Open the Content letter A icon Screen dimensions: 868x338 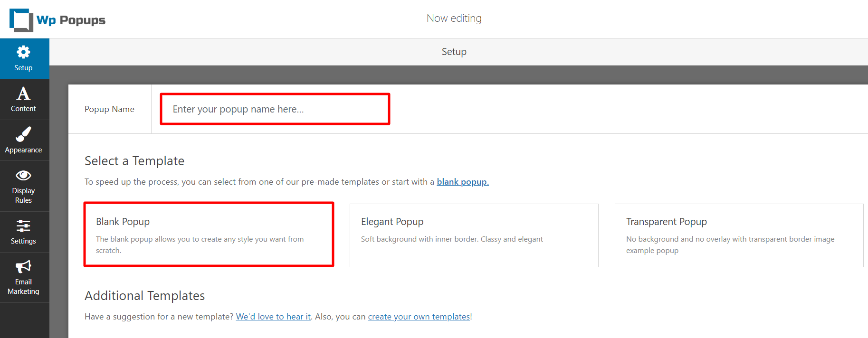point(23,93)
